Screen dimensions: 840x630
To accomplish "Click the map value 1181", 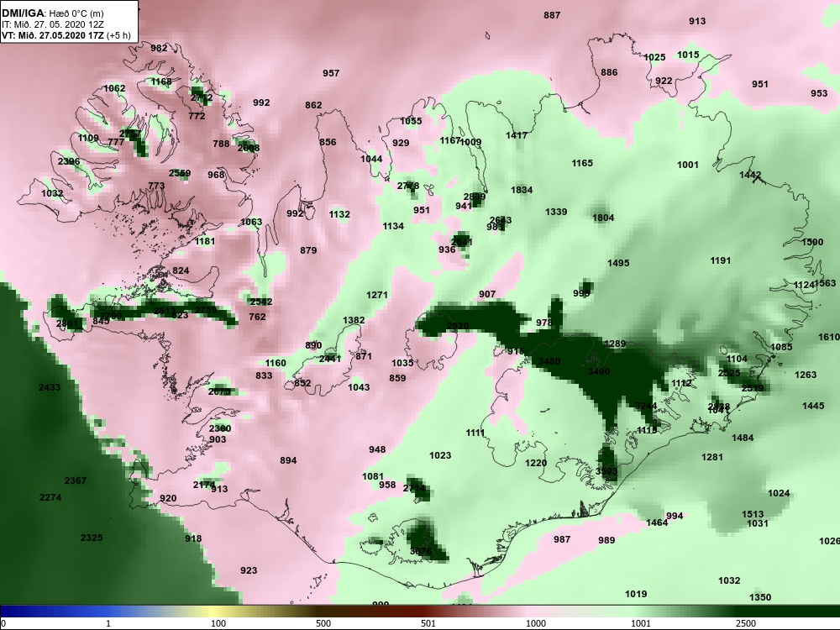I will click(x=205, y=241).
